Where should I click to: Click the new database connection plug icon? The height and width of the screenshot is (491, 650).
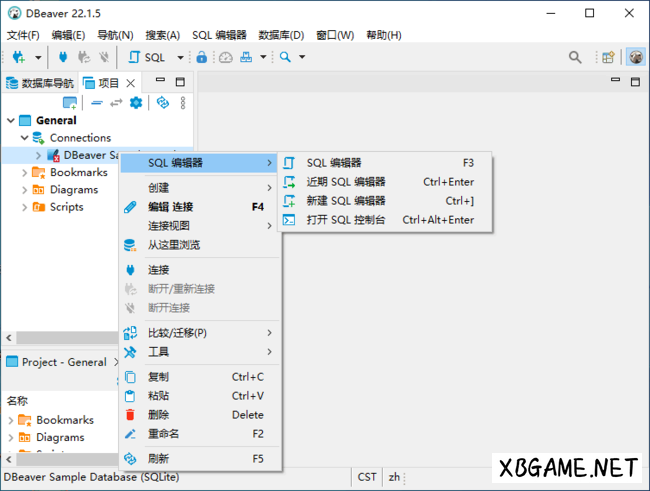pos(17,57)
